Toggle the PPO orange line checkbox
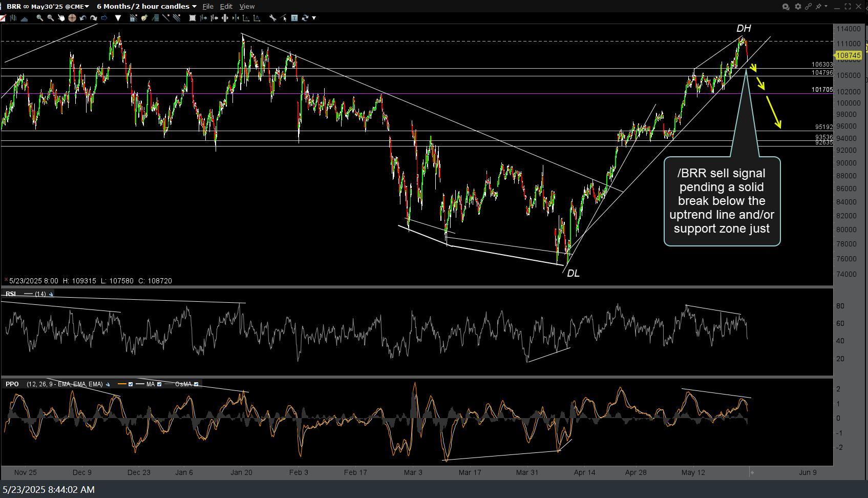The height and width of the screenshot is (498, 868). [131, 384]
